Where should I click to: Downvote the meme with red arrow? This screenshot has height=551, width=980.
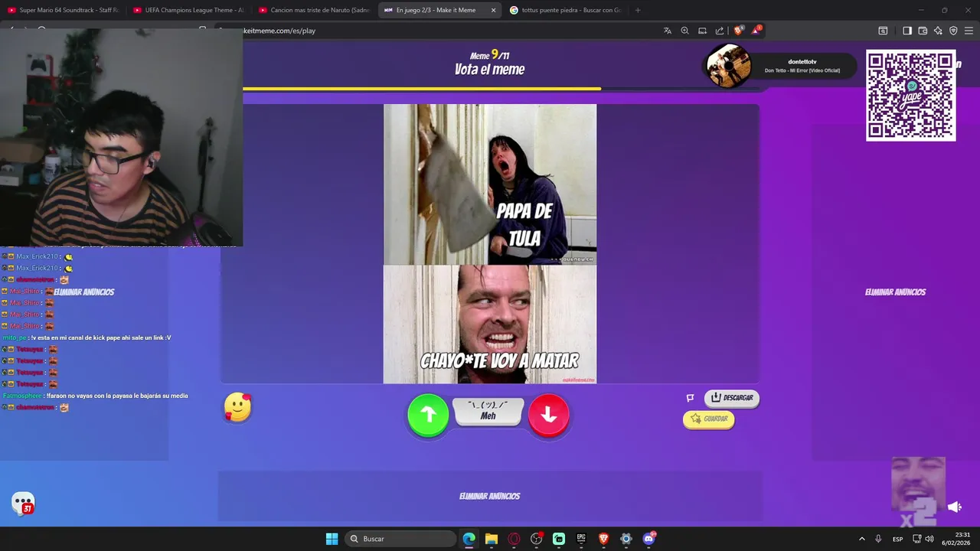tap(548, 415)
